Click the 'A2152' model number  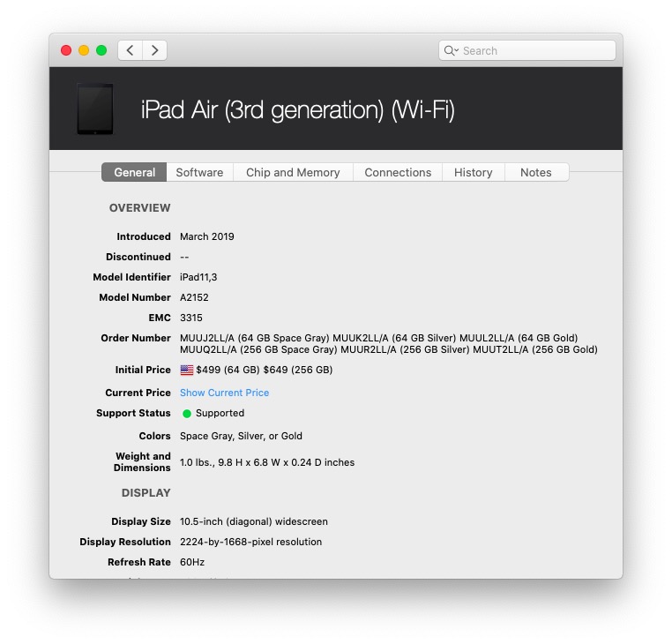tap(194, 297)
